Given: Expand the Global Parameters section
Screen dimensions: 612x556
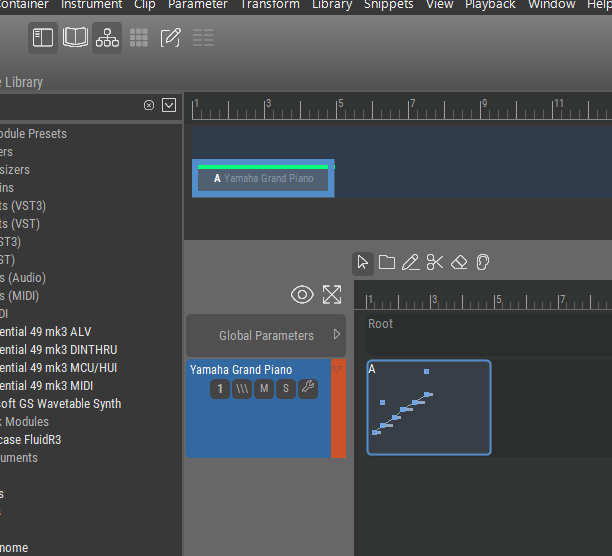Looking at the screenshot, I should [336, 335].
